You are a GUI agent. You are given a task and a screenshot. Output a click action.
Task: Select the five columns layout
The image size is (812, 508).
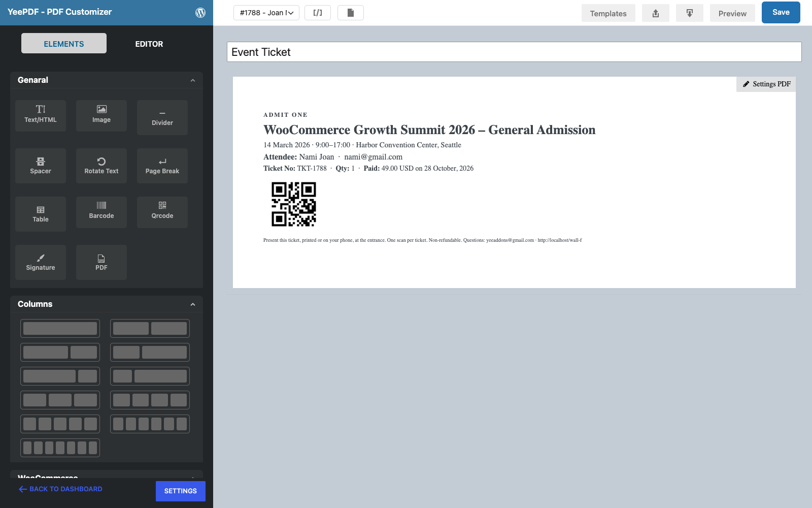(60, 424)
